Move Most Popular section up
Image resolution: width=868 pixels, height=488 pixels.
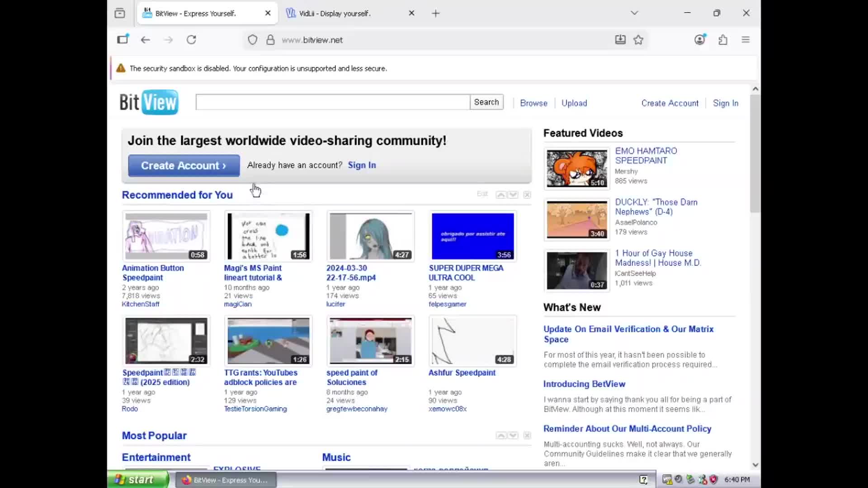[x=500, y=436]
